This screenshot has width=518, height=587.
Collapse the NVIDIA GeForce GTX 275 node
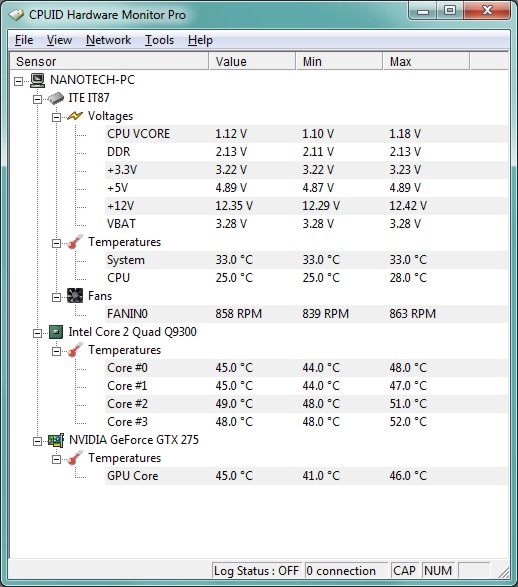37,441
